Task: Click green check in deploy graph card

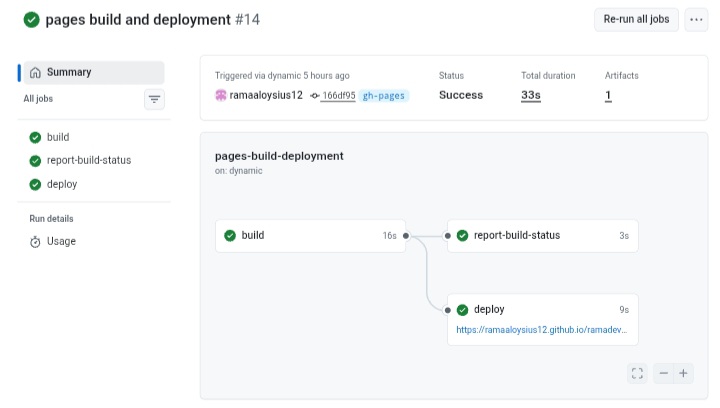Action: 462,310
